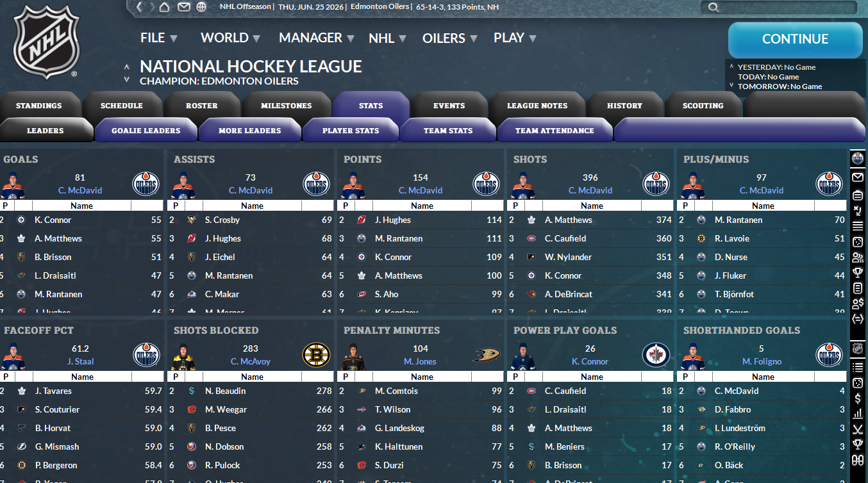Click the Ducks logo in Penalty Minutes panel

(x=487, y=355)
